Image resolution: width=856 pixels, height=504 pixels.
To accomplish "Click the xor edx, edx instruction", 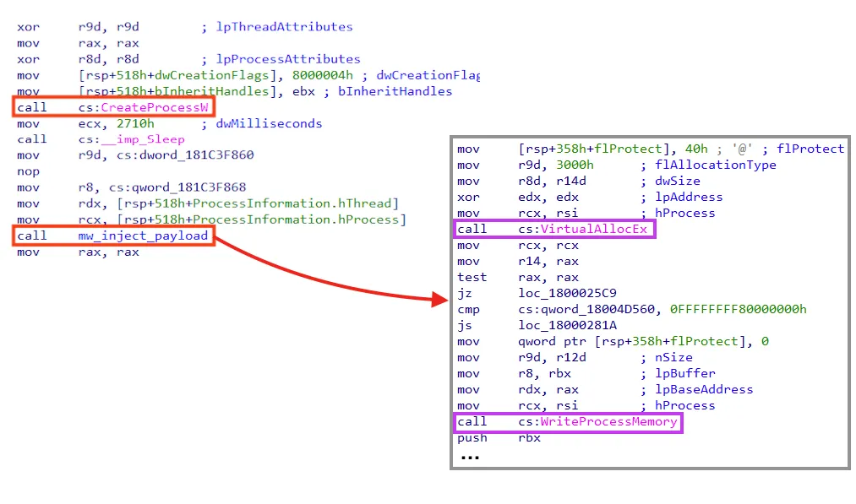I will pyautogui.click(x=518, y=197).
